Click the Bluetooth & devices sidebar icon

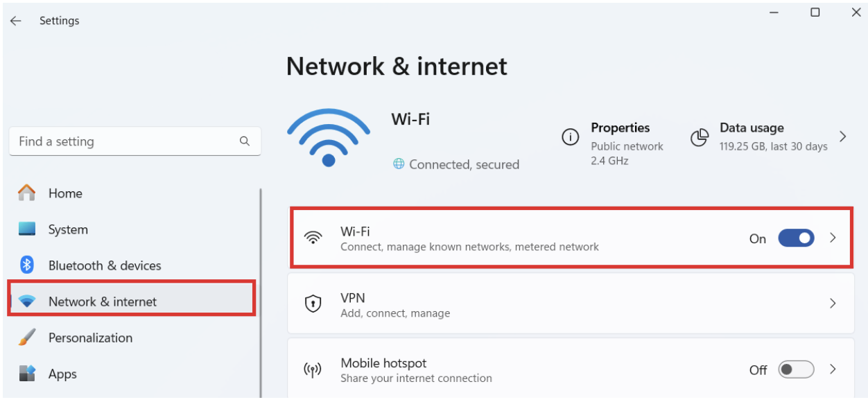pos(26,265)
